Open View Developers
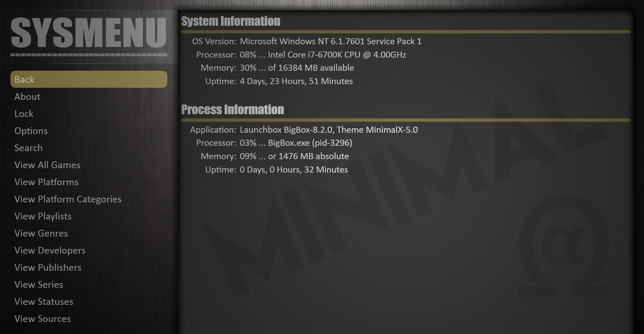This screenshot has height=334, width=644. point(50,250)
